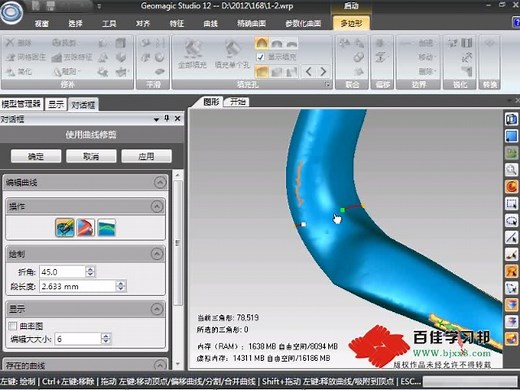Viewport: 520px width, 390px height.
Task: Open the 对话框 panel dropdown arrow
Action: (x=156, y=119)
